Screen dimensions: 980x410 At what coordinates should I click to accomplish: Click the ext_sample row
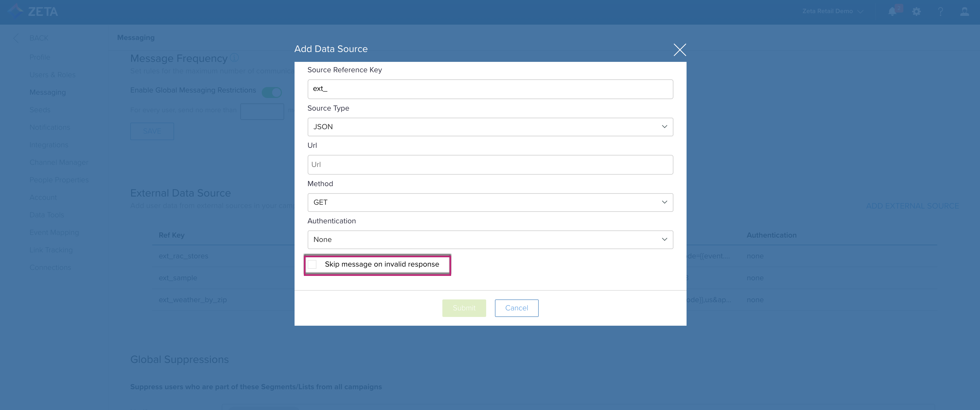(544, 278)
